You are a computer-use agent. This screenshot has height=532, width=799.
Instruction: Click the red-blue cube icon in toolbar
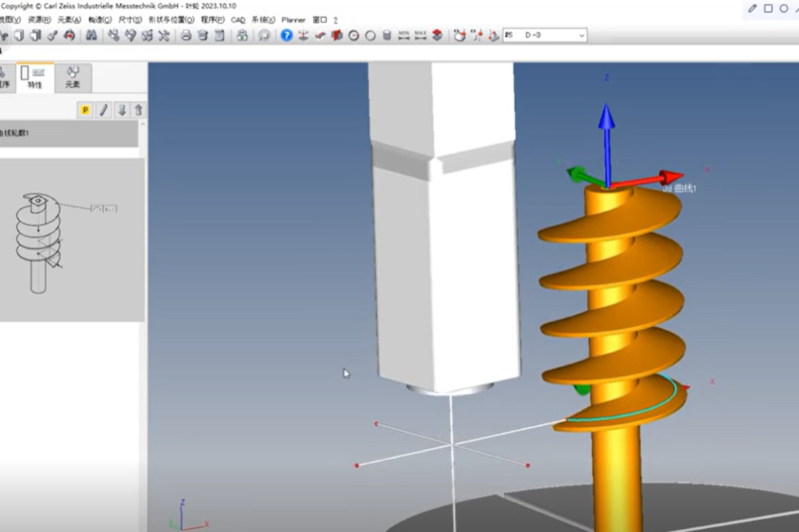coord(337,35)
